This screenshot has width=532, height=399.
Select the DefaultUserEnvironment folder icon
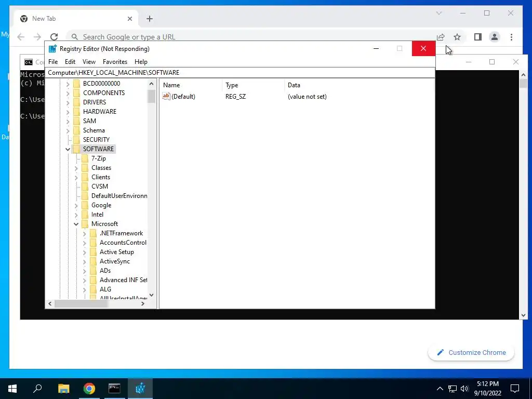point(85,196)
